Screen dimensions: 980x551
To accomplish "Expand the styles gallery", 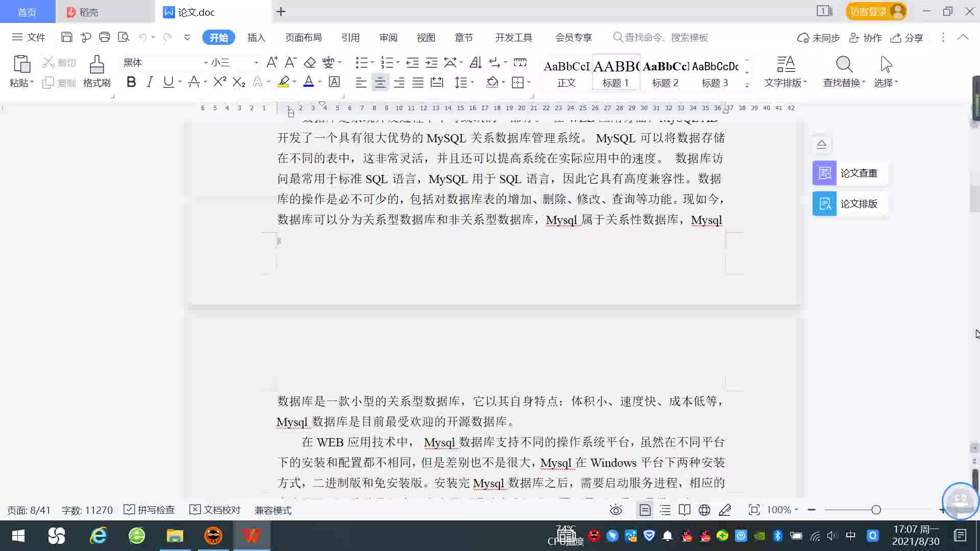I will coord(747,85).
